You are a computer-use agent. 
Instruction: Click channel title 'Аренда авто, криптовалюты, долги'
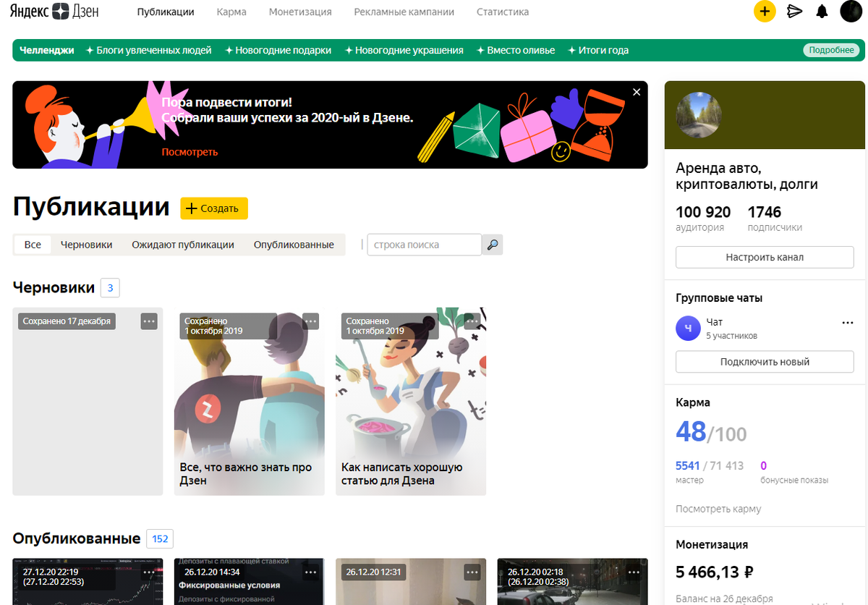tap(746, 176)
